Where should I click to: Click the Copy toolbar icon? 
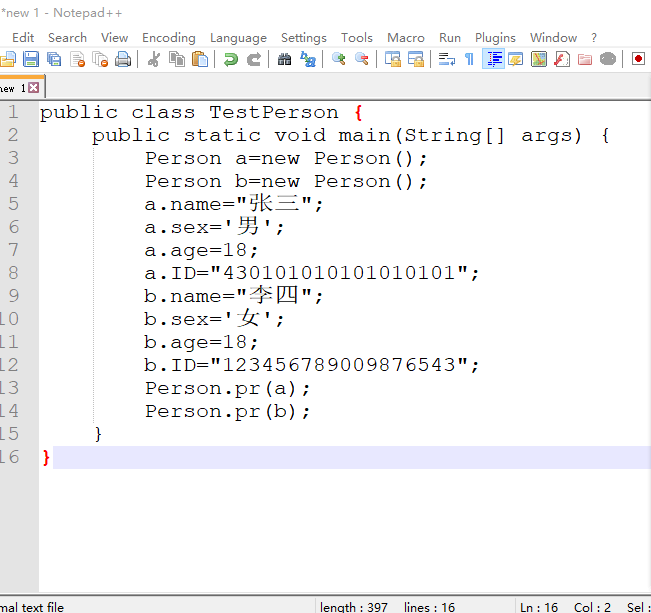(x=177, y=59)
